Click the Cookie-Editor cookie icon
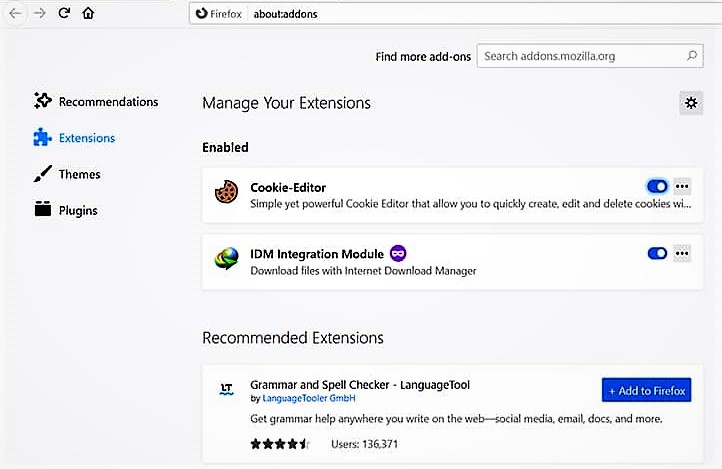Screen dimensions: 722x469 click(x=227, y=192)
